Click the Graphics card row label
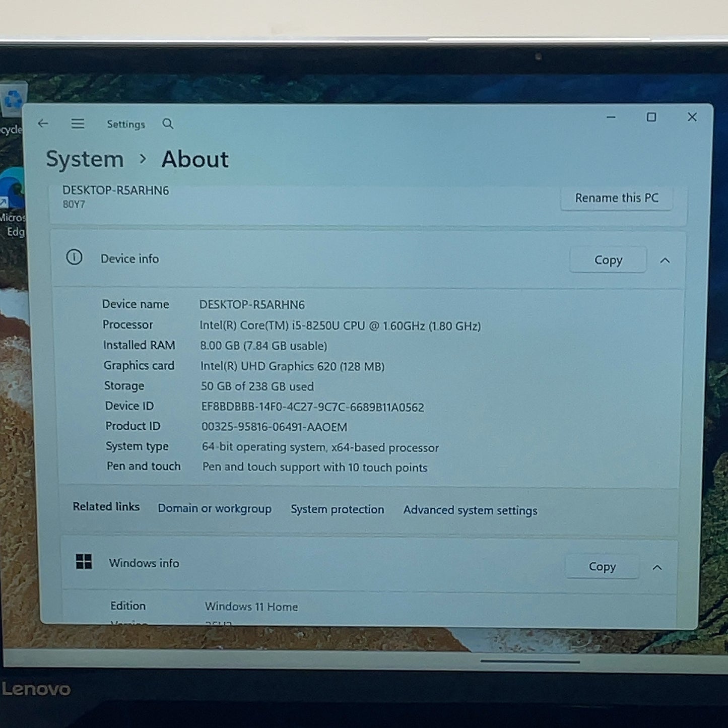The width and height of the screenshot is (728, 728). pyautogui.click(x=139, y=366)
